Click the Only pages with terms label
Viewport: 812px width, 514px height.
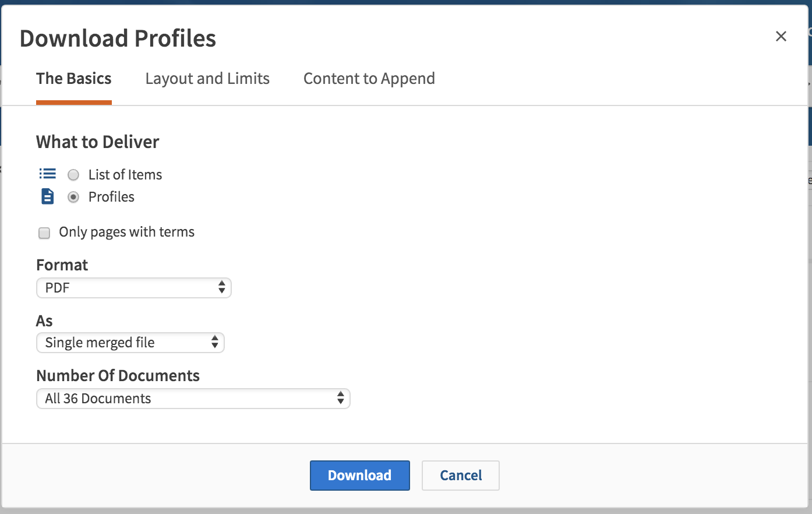127,232
